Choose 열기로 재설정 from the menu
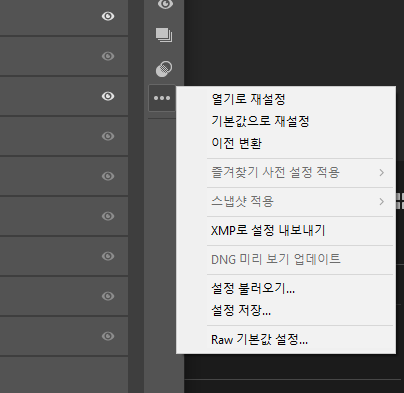The height and width of the screenshot is (393, 404). 248,99
